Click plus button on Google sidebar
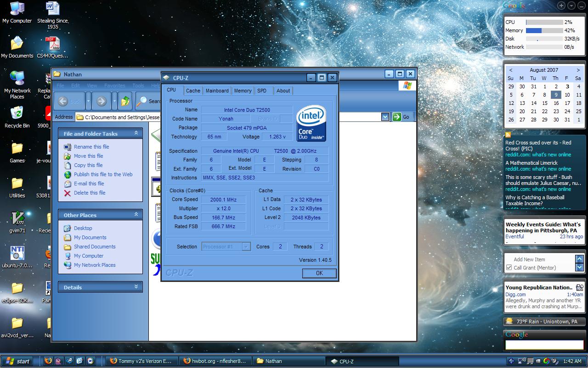This screenshot has height=368, width=588. 561,6
